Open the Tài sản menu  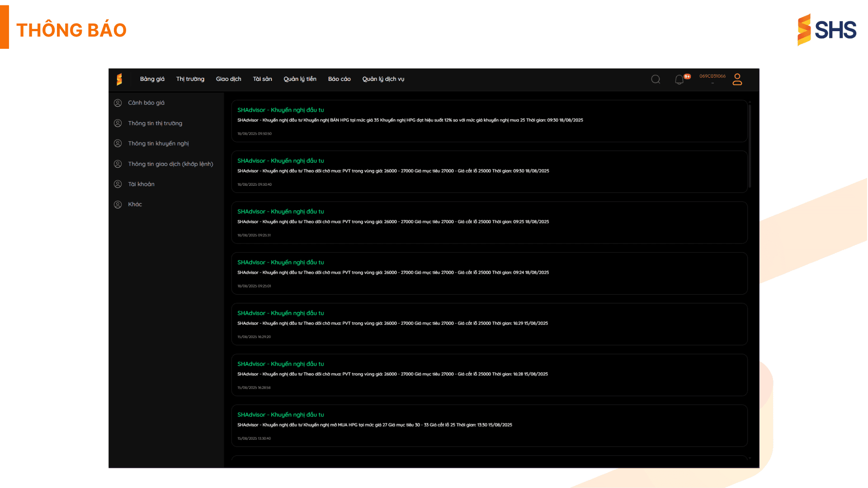[x=263, y=79]
